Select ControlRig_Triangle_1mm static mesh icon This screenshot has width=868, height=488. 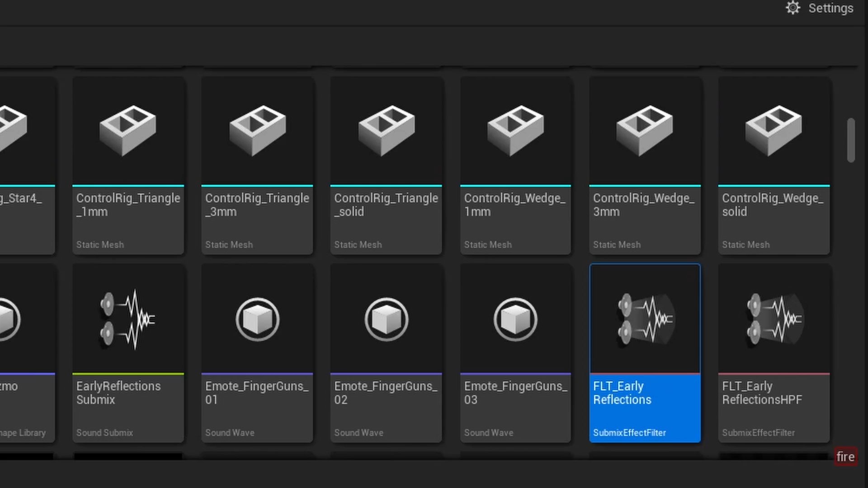pyautogui.click(x=128, y=131)
